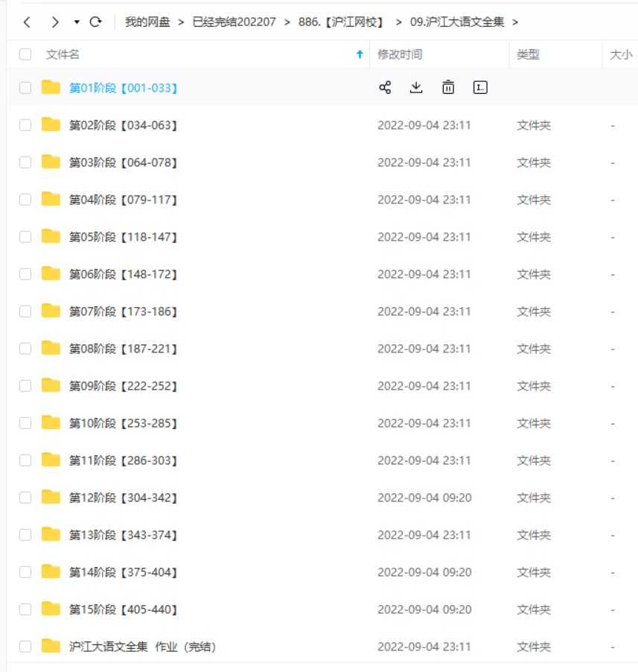Open the 第07阶段【173-186】 folder icon

click(x=51, y=311)
